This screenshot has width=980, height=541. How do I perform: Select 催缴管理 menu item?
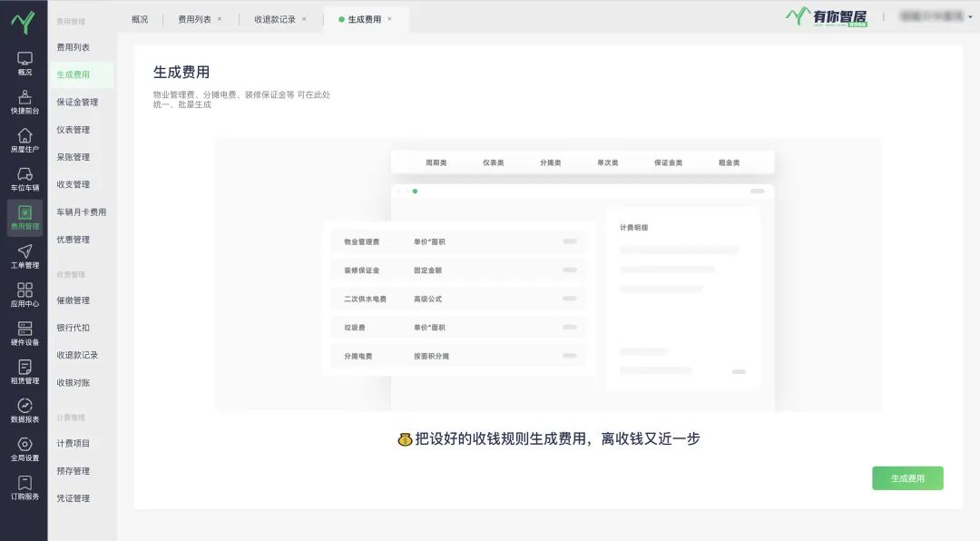tap(73, 300)
